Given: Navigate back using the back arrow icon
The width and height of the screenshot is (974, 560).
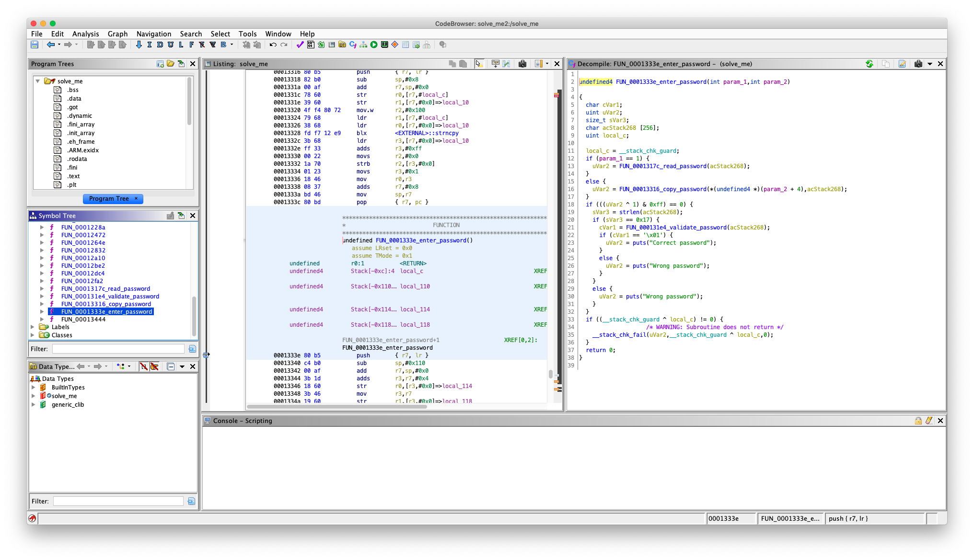Looking at the screenshot, I should [51, 45].
